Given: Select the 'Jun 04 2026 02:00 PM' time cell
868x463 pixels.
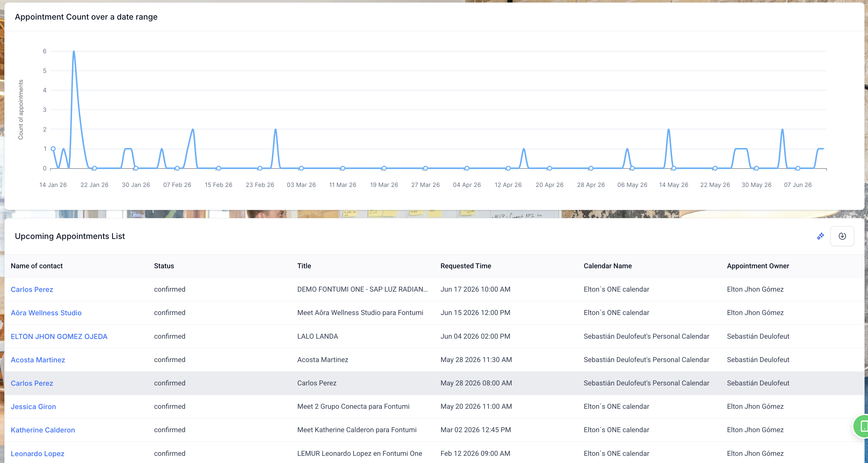Looking at the screenshot, I should tap(475, 336).
